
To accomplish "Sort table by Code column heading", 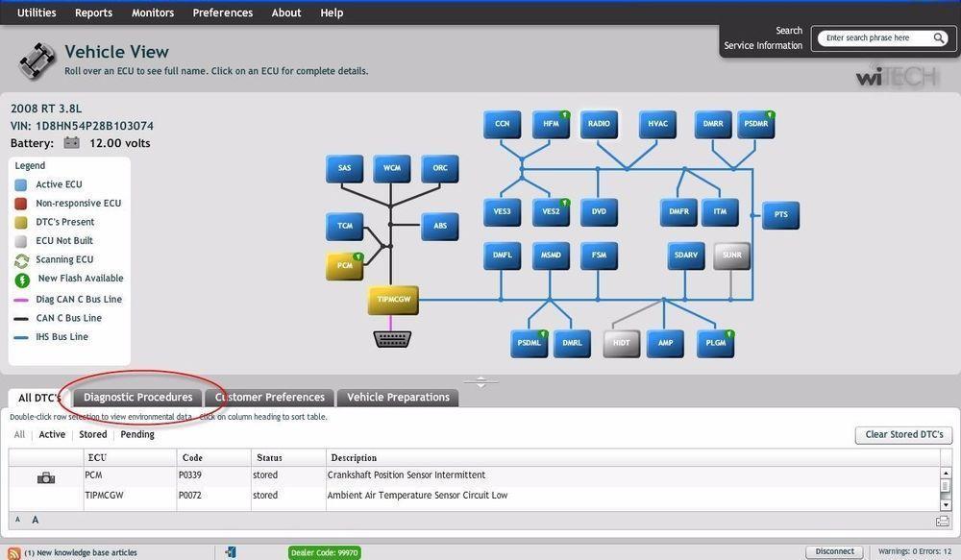I will pos(213,457).
